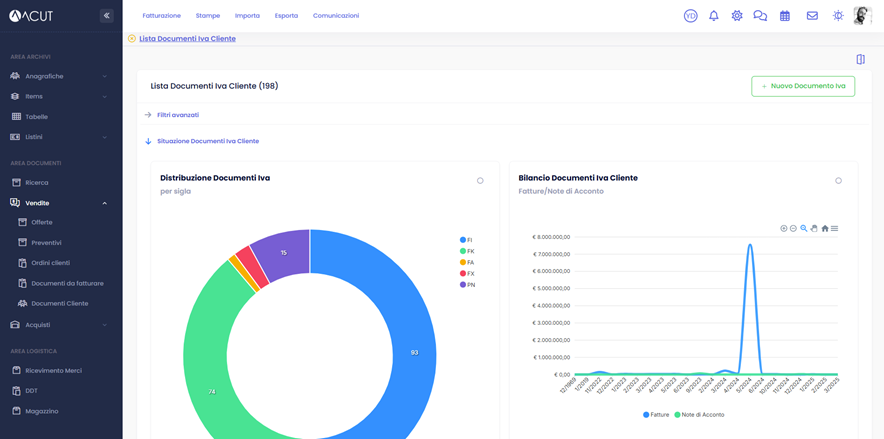The width and height of the screenshot is (884, 439).
Task: Toggle light/dark theme sun icon
Action: (x=838, y=16)
